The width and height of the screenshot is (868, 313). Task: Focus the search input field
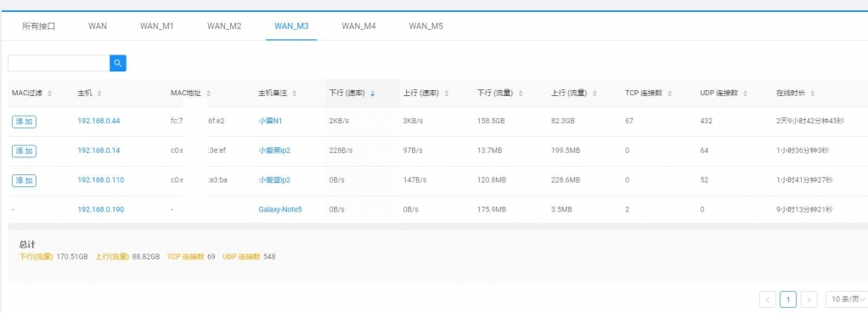coord(59,63)
